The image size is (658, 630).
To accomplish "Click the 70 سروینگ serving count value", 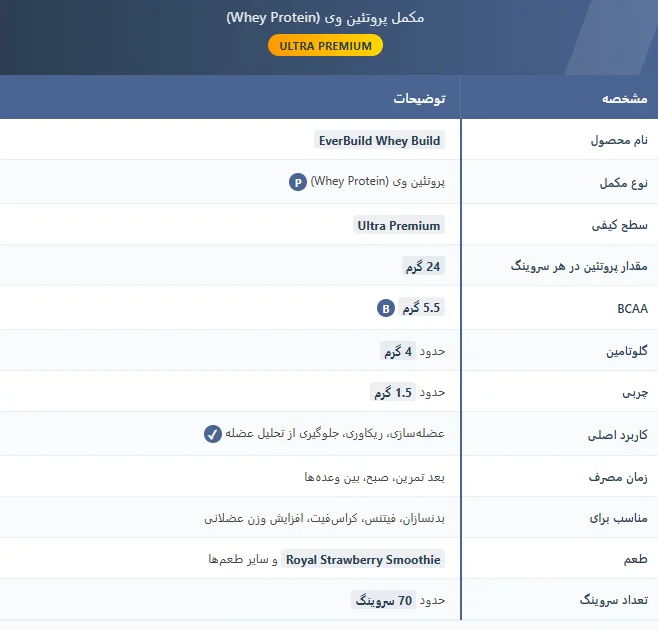I will click(x=384, y=600).
